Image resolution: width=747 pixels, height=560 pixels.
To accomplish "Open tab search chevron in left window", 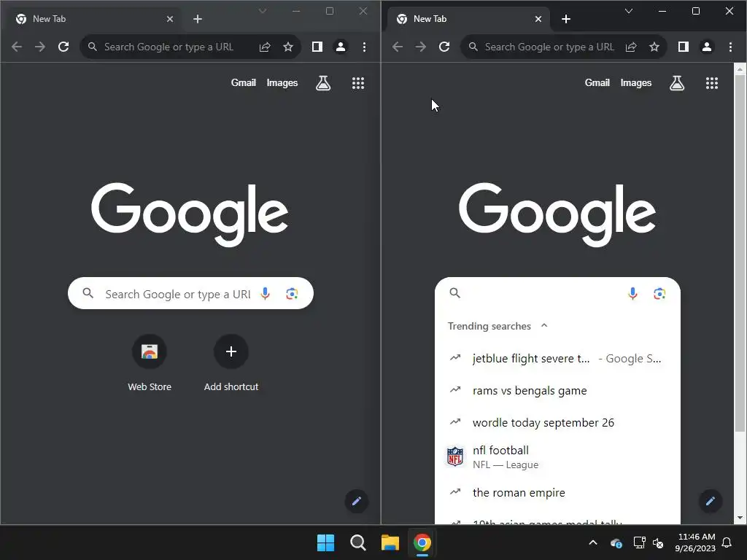I will point(263,11).
